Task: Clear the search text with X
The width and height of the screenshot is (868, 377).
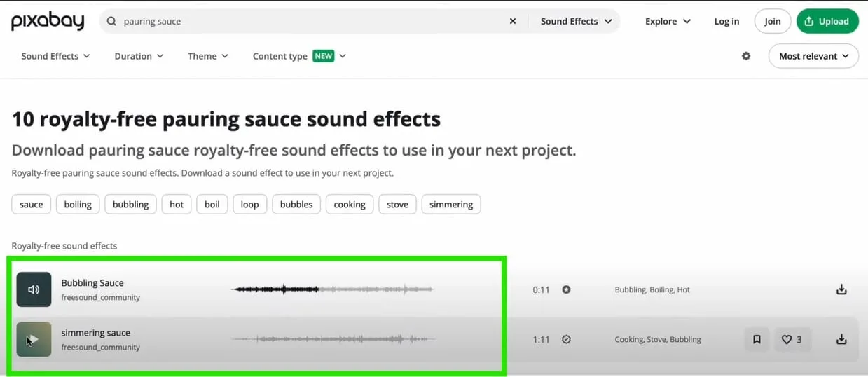Action: coord(513,21)
